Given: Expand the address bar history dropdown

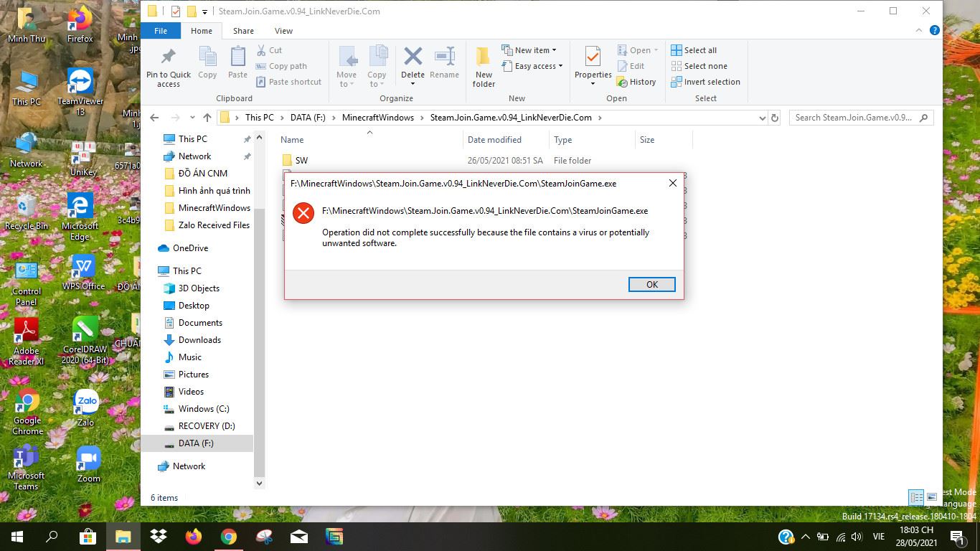Looking at the screenshot, I should (x=762, y=118).
